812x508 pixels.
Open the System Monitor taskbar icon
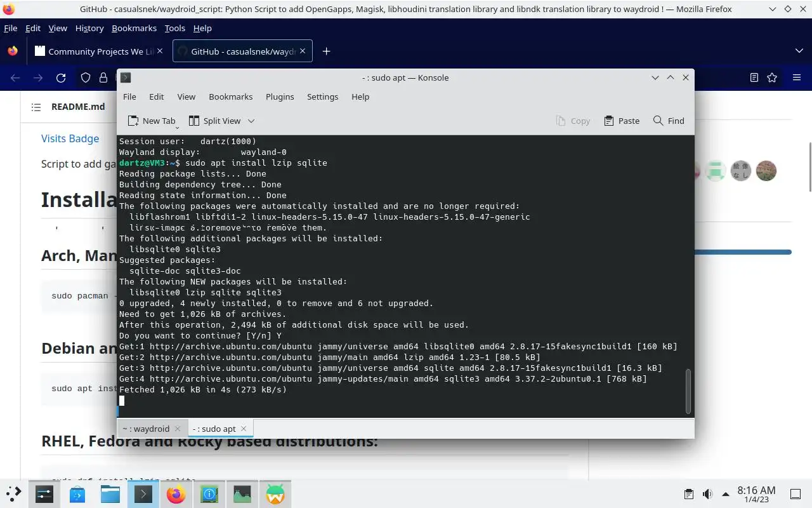[x=242, y=494]
